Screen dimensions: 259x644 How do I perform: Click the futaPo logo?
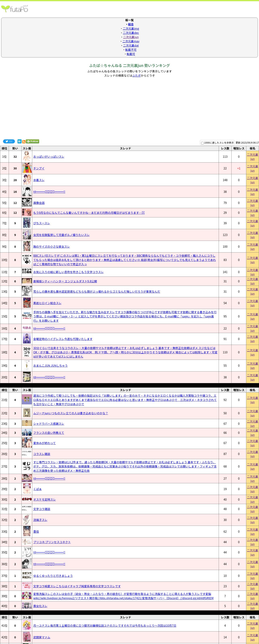tap(15, 9)
